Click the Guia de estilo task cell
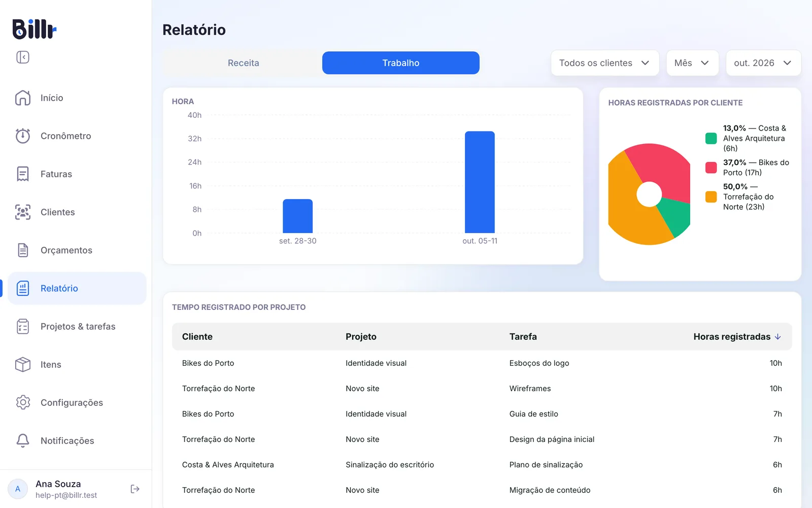Screen dimensions: 812x508 click(x=533, y=414)
